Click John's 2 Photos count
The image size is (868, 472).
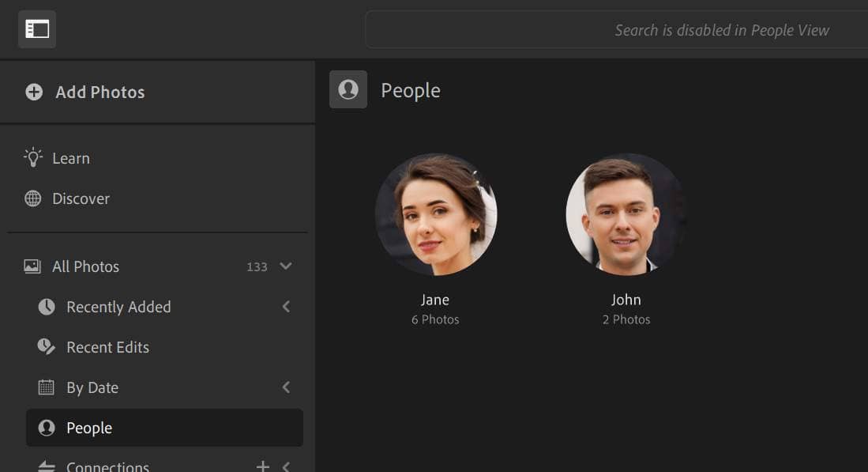tap(626, 319)
